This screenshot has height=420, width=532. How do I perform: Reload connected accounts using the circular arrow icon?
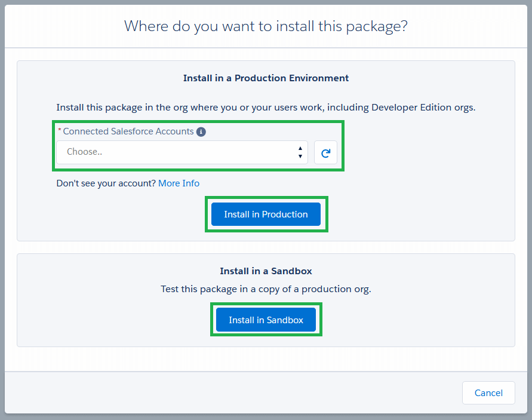325,152
